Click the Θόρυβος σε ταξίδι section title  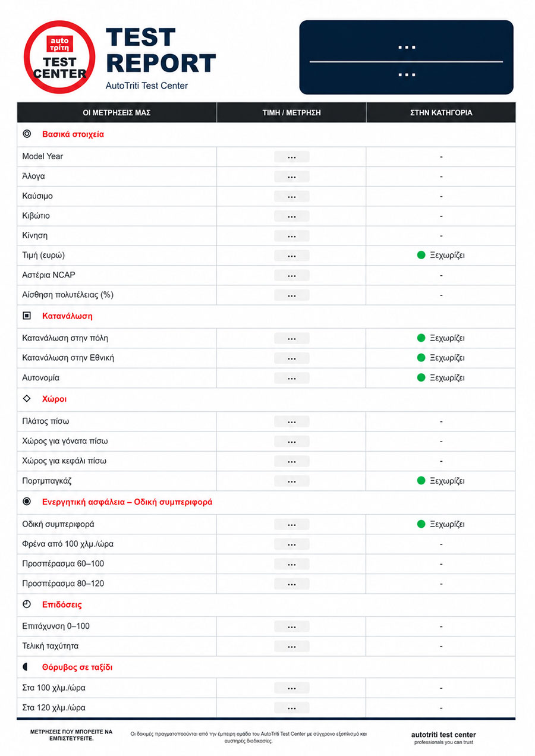point(77,667)
